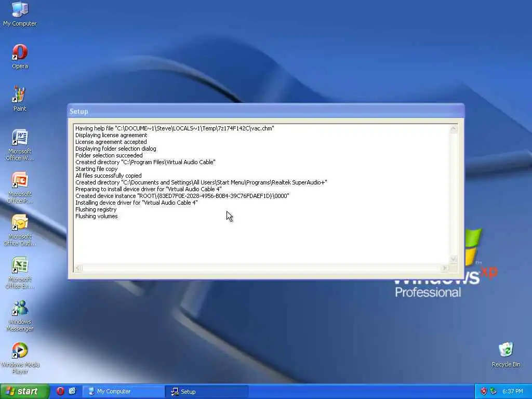Click the horizontal scrollbar left arrow
This screenshot has height=399, width=532.
click(78, 268)
